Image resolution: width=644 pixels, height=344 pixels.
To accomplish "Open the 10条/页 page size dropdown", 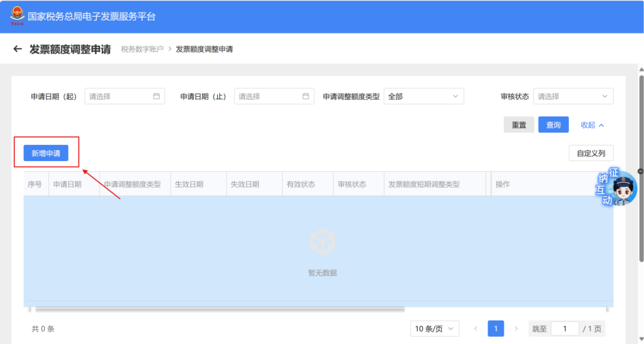I will [x=435, y=328].
